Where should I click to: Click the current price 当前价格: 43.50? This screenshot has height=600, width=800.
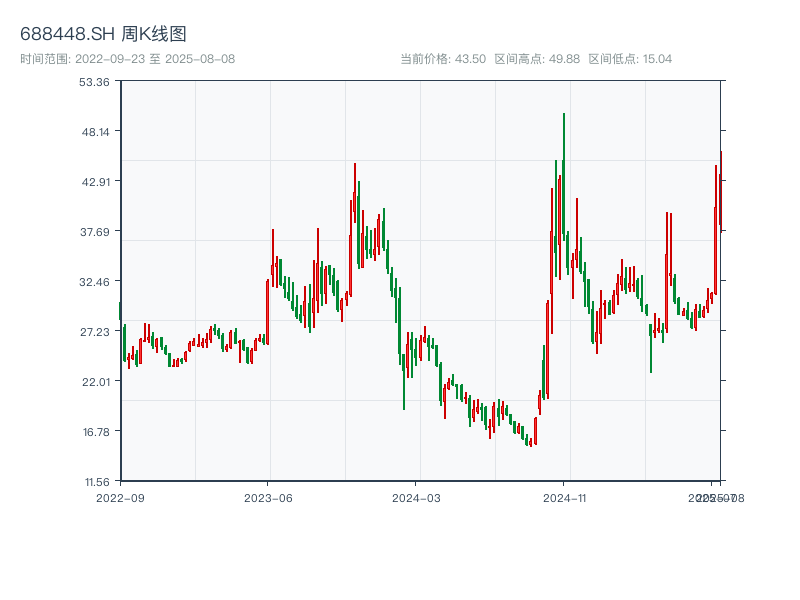(x=443, y=59)
